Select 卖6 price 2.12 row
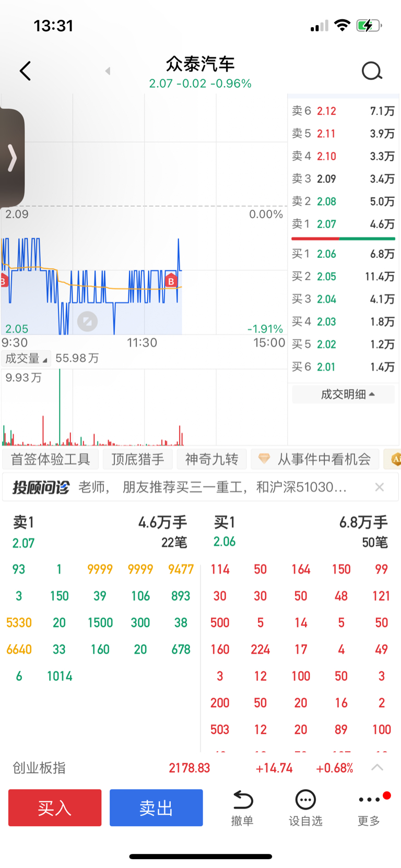Viewport: 401px width, 868px height. point(343,111)
